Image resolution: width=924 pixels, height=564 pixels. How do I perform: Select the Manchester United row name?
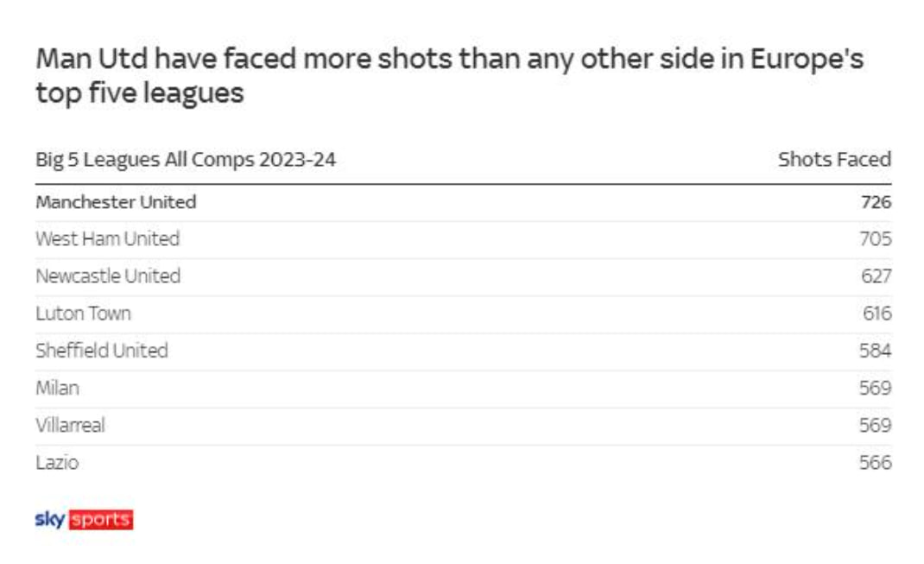116,202
